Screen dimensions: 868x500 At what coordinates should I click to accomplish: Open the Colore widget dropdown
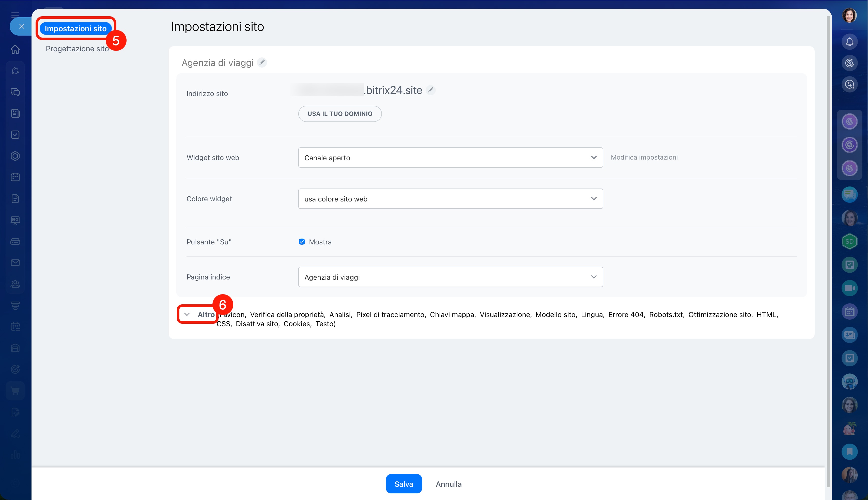[x=450, y=199]
